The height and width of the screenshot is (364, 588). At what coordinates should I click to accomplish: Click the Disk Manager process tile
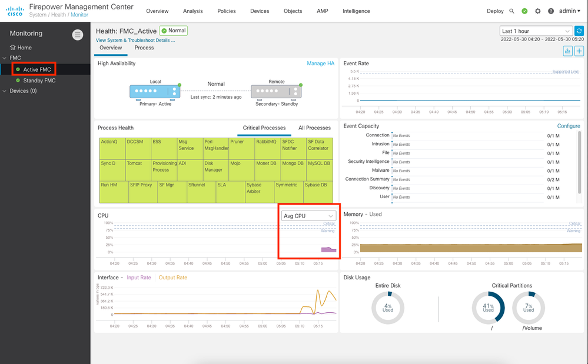[216, 171]
